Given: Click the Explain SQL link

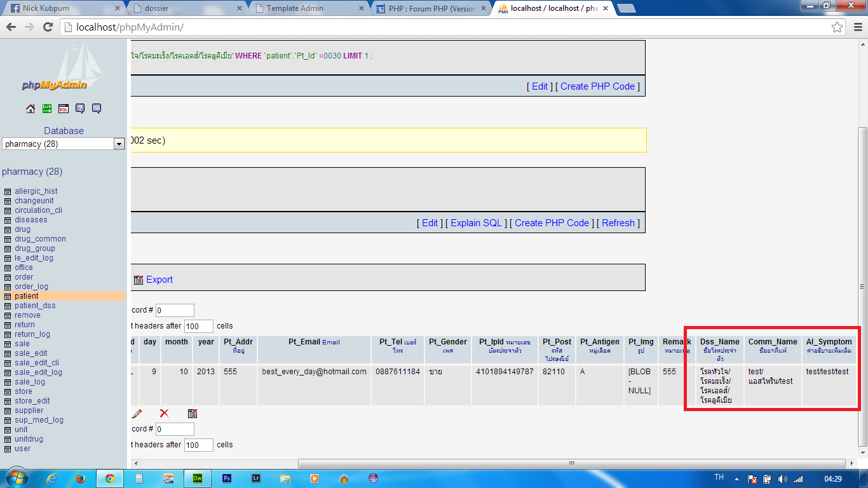Looking at the screenshot, I should click(x=477, y=223).
